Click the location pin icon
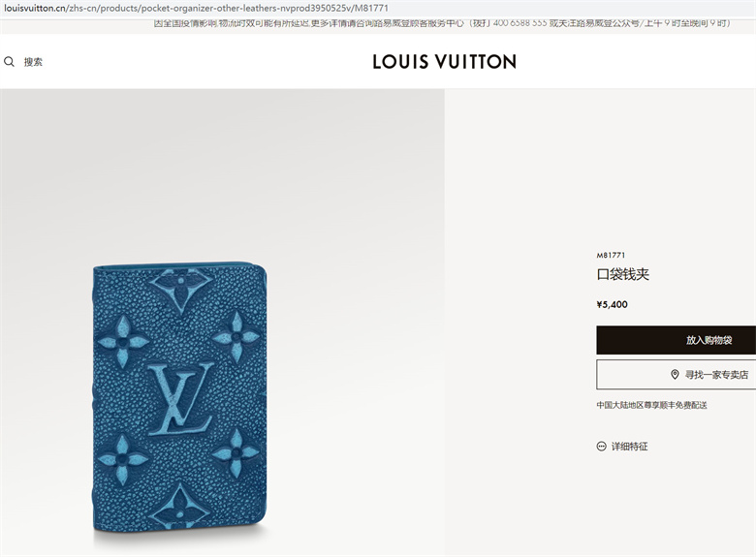Screen dimensions: 756x557 pyautogui.click(x=675, y=374)
